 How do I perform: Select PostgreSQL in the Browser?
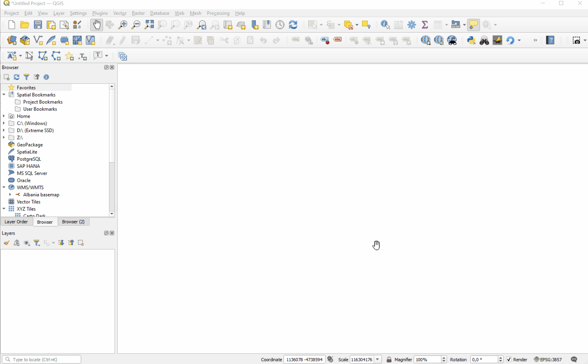(29, 159)
